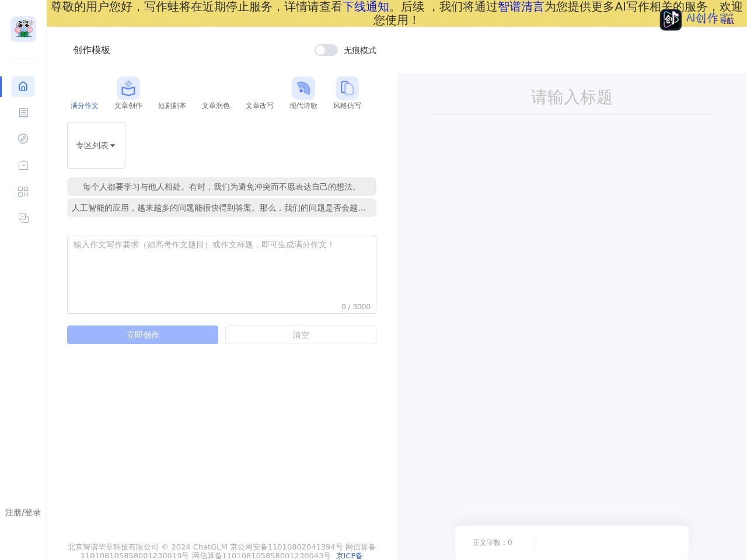Switch to the 短剧剧本 tab
The image size is (747, 560).
172,106
